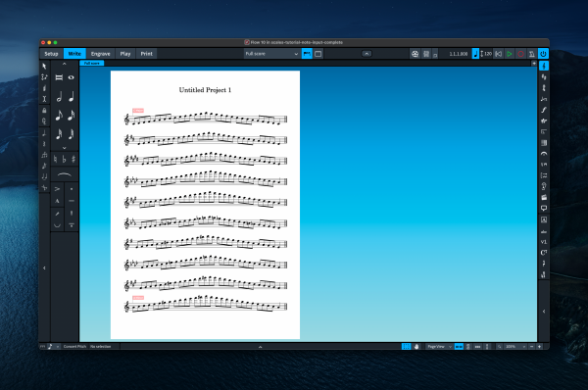The width and height of the screenshot is (588, 390).
Task: Start playback with the green Play button
Action: 510,54
